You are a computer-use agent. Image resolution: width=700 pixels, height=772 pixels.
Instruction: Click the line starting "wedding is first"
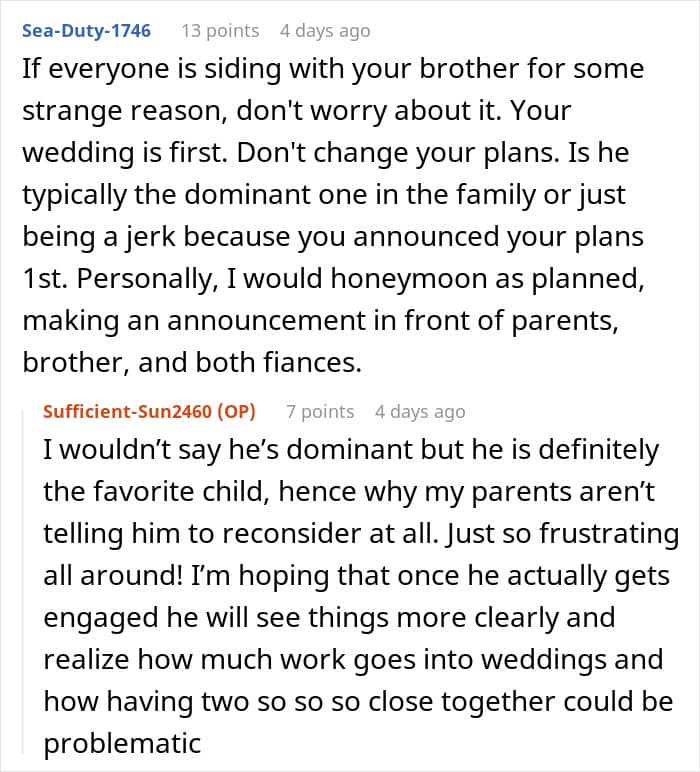325,153
